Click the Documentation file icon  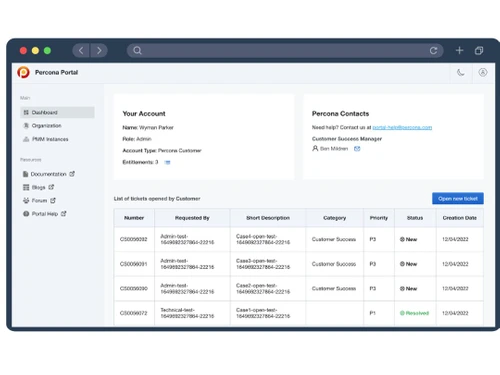click(x=25, y=174)
